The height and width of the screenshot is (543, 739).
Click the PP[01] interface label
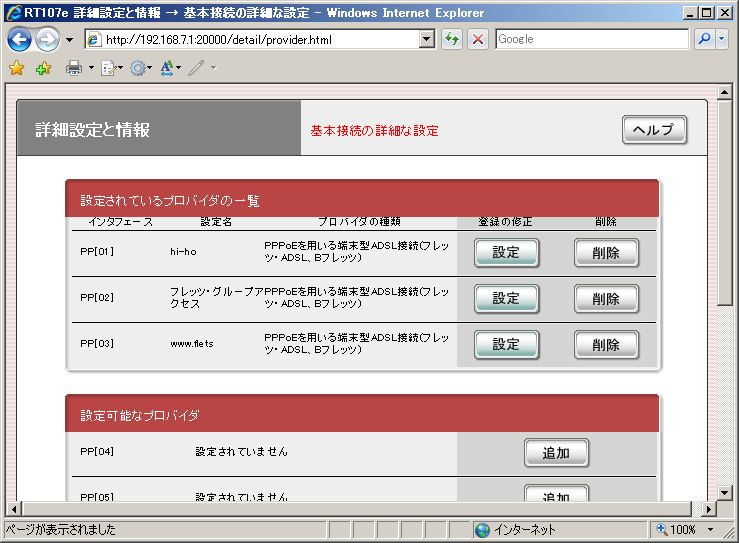(97, 252)
